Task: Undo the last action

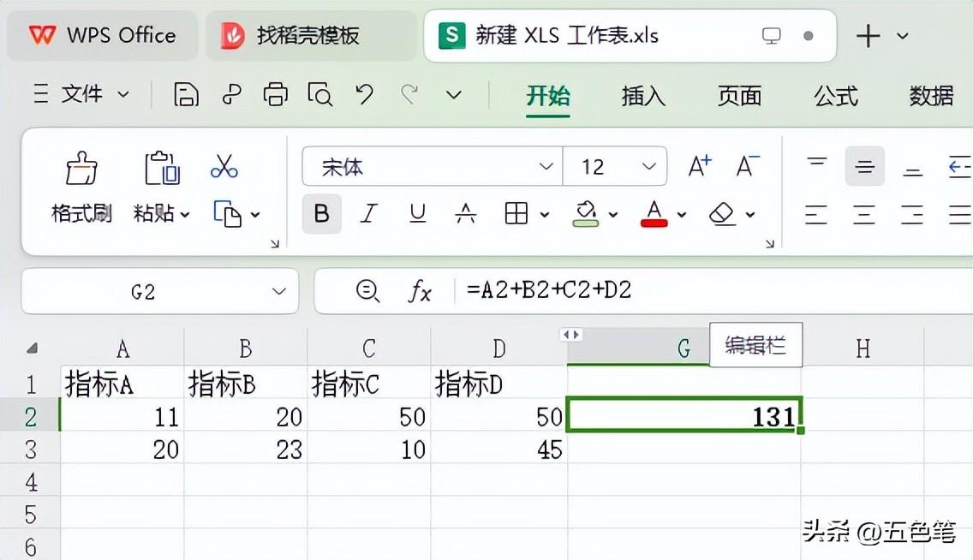Action: (364, 95)
